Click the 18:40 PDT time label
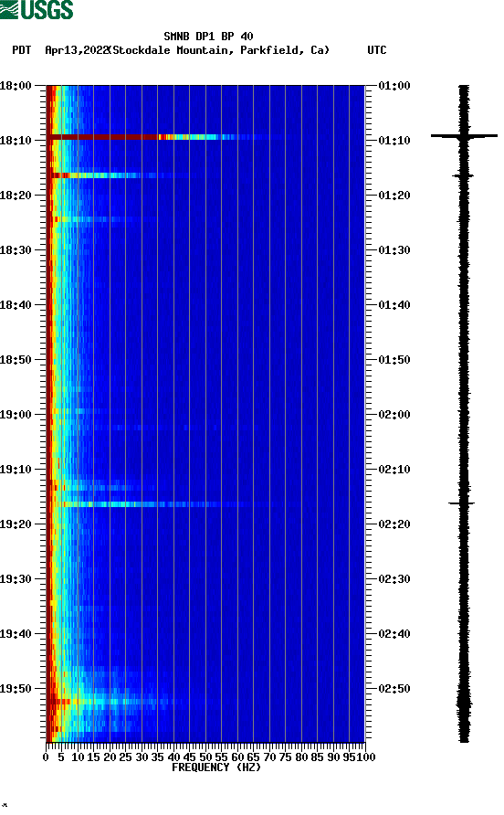Image resolution: width=504 pixels, height=815 pixels. 16,305
